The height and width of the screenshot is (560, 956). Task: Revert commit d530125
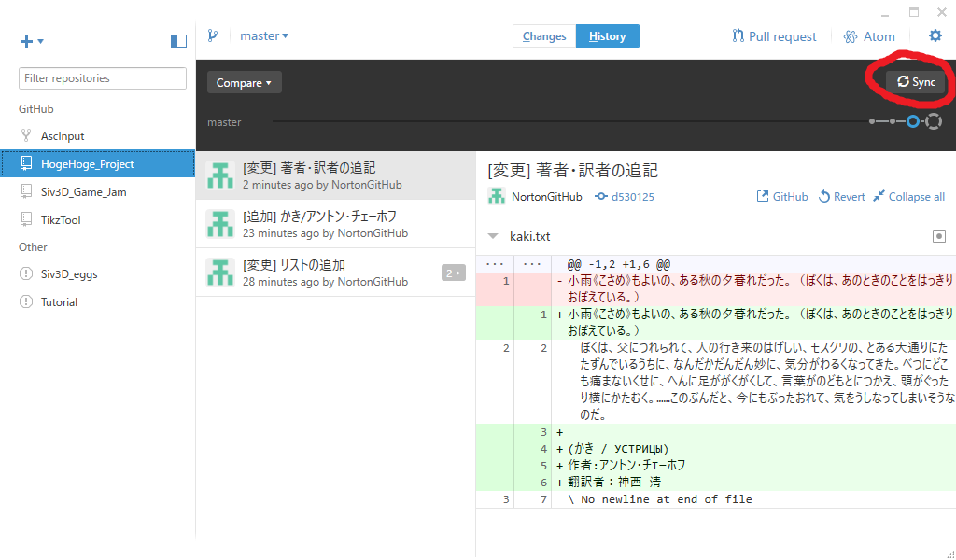point(841,196)
